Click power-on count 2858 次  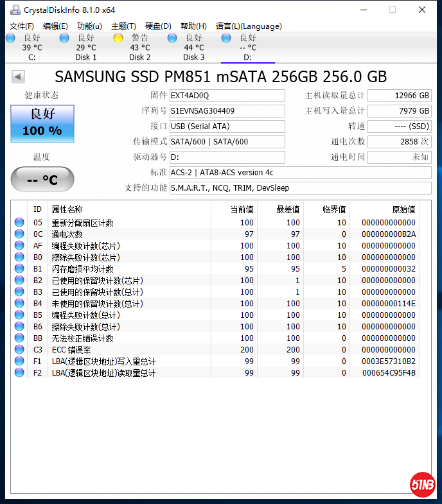tap(400, 142)
